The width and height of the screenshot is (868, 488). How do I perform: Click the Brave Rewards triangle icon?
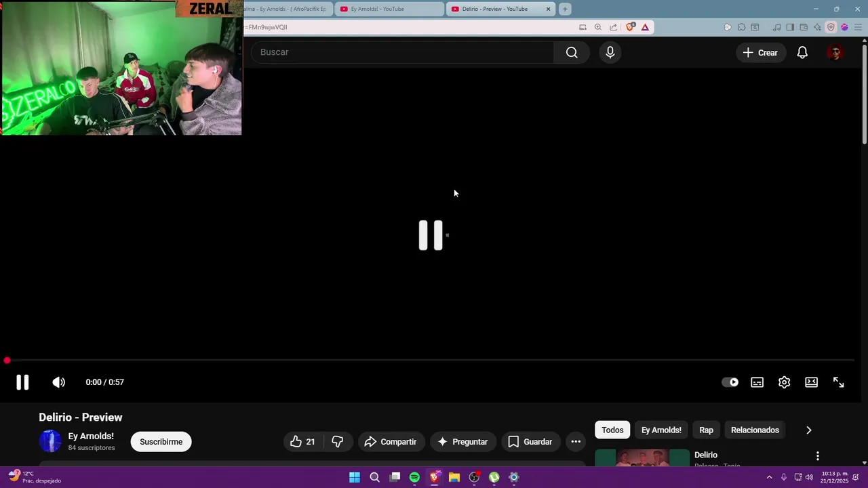pyautogui.click(x=645, y=27)
